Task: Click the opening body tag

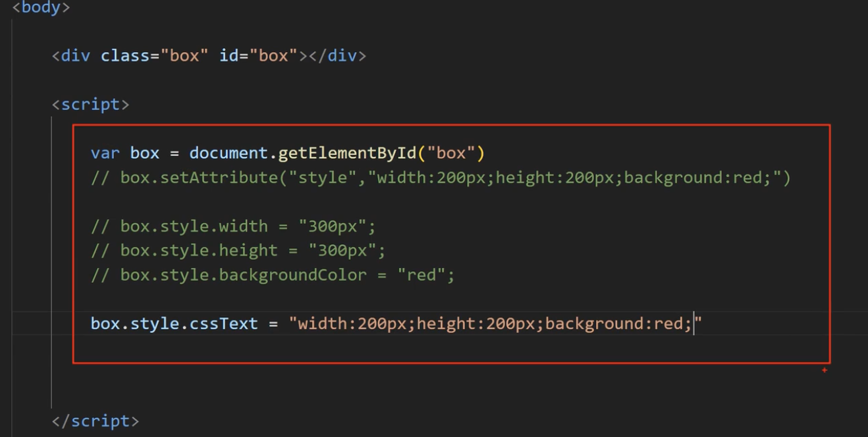Action: [41, 9]
